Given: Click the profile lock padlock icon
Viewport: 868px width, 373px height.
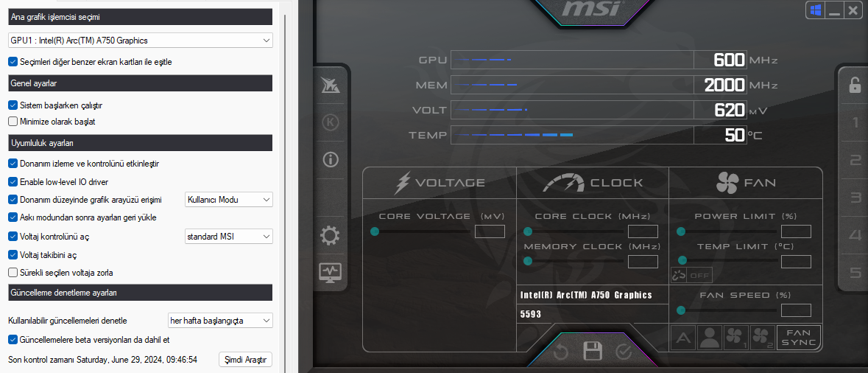Looking at the screenshot, I should tap(855, 85).
